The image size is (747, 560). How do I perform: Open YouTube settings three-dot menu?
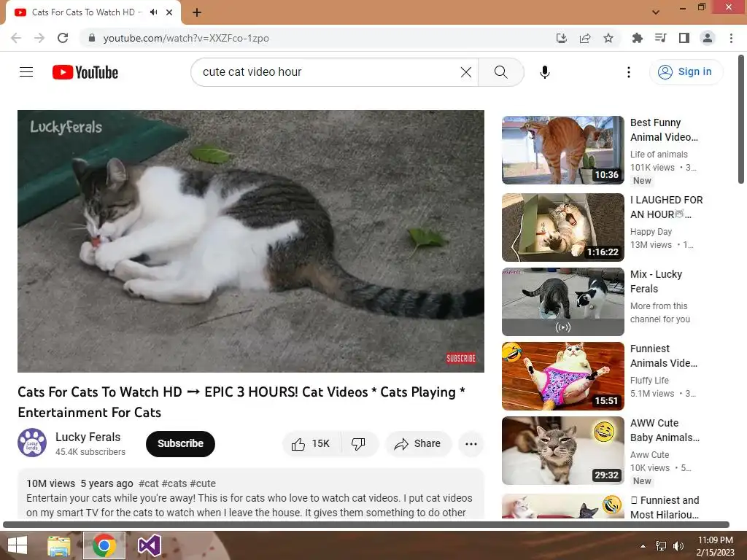628,72
